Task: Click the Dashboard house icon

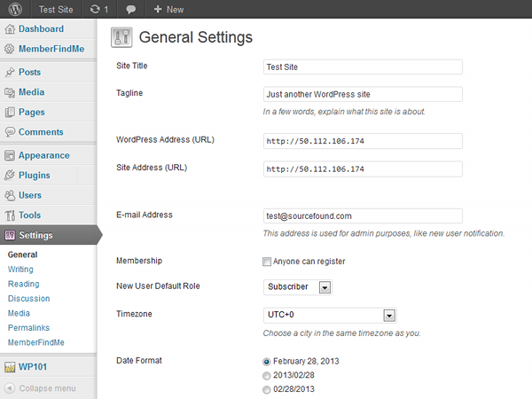Action: pos(10,29)
